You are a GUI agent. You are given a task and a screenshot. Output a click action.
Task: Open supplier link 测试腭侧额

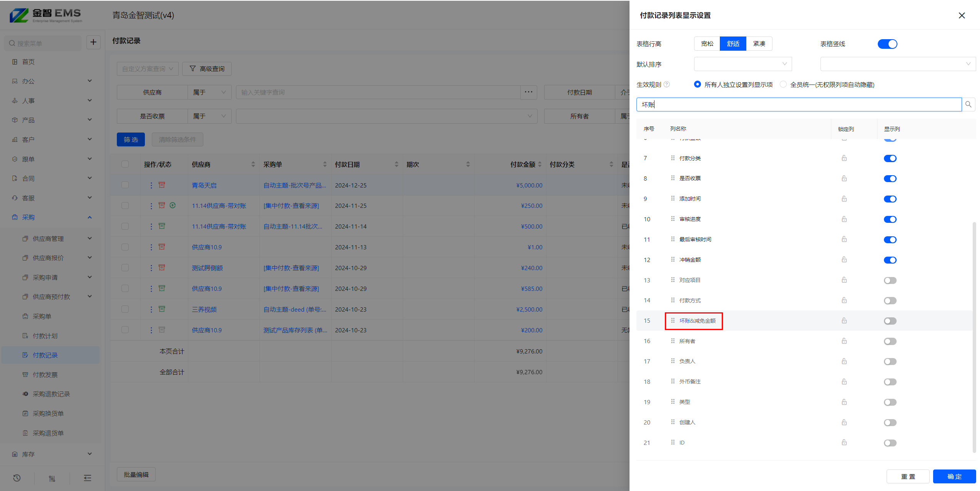click(x=207, y=268)
